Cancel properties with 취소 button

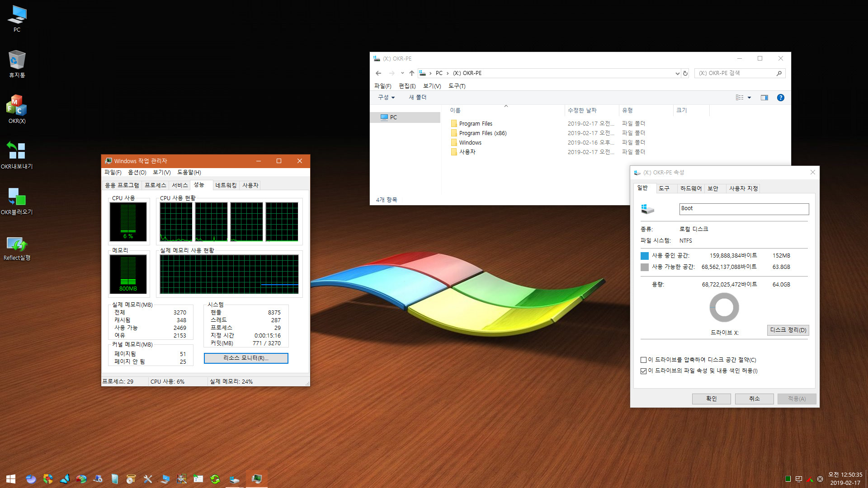tap(755, 399)
